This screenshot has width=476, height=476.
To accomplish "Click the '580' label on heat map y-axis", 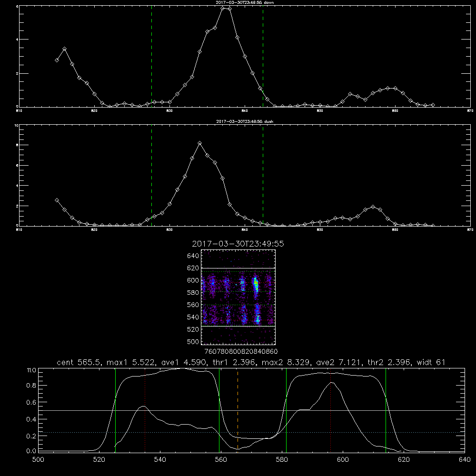I will 193,293.
